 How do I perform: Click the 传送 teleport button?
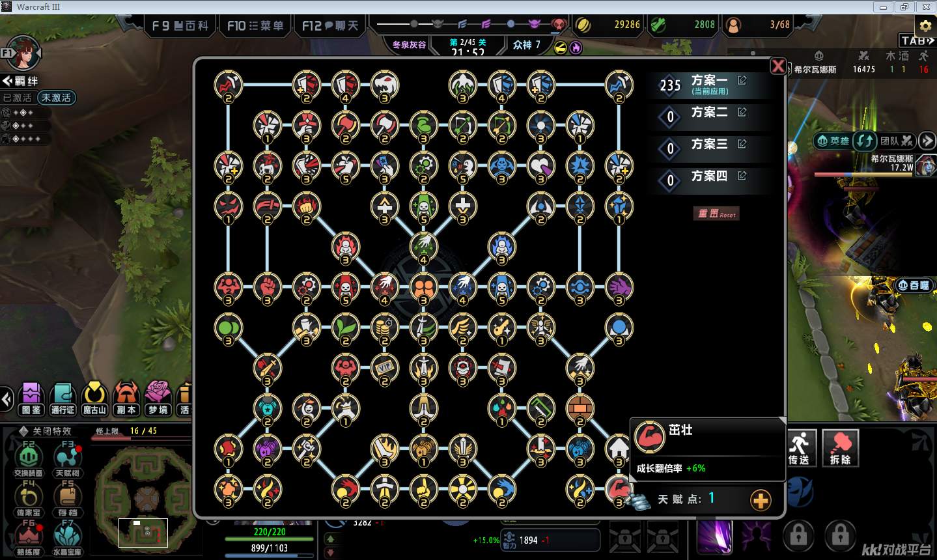tap(798, 448)
